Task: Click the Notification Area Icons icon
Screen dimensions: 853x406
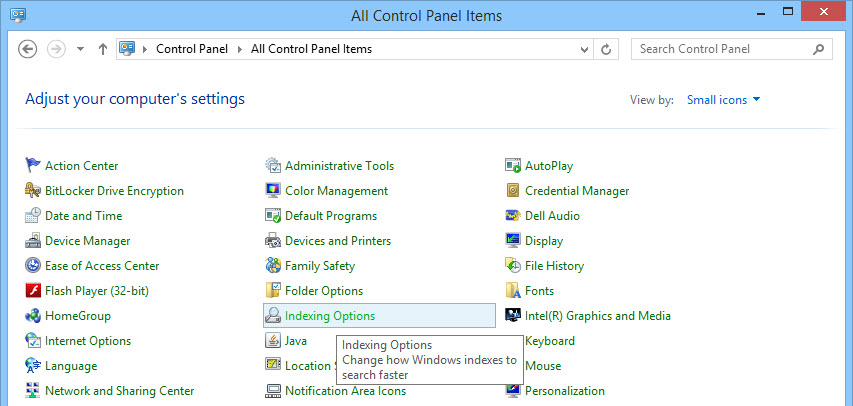Action: click(x=273, y=391)
